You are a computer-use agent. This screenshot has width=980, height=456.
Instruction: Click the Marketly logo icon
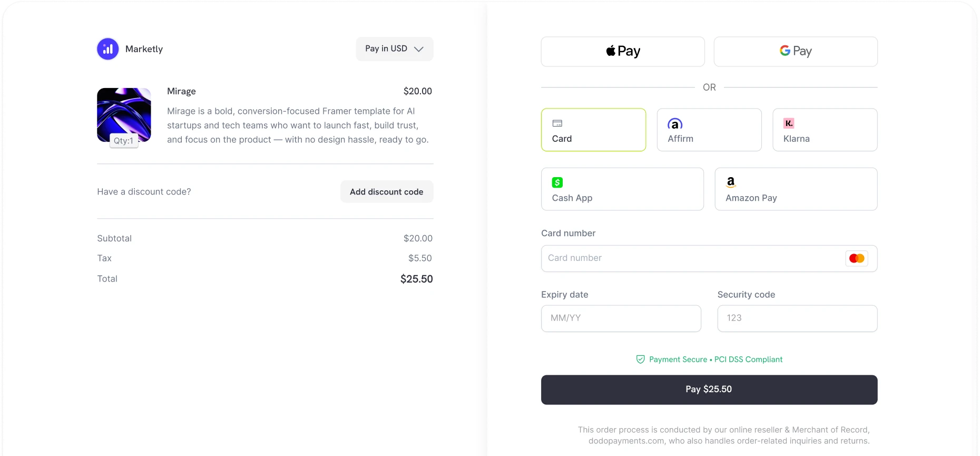click(x=108, y=49)
